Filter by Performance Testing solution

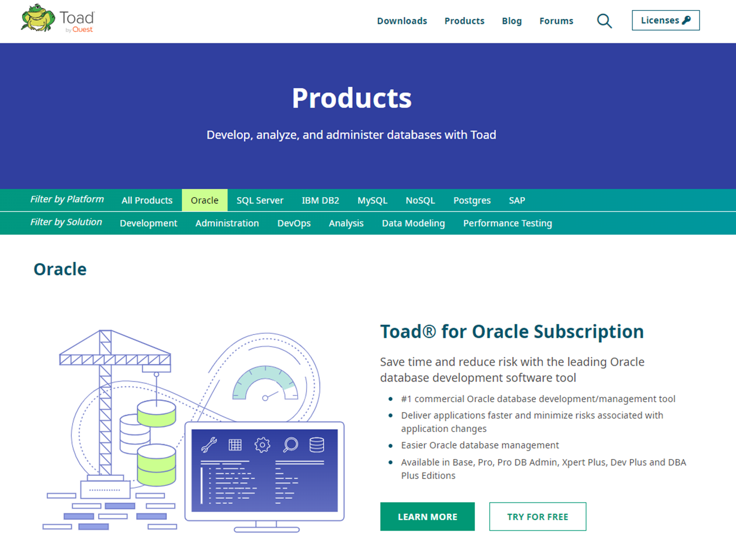click(508, 223)
